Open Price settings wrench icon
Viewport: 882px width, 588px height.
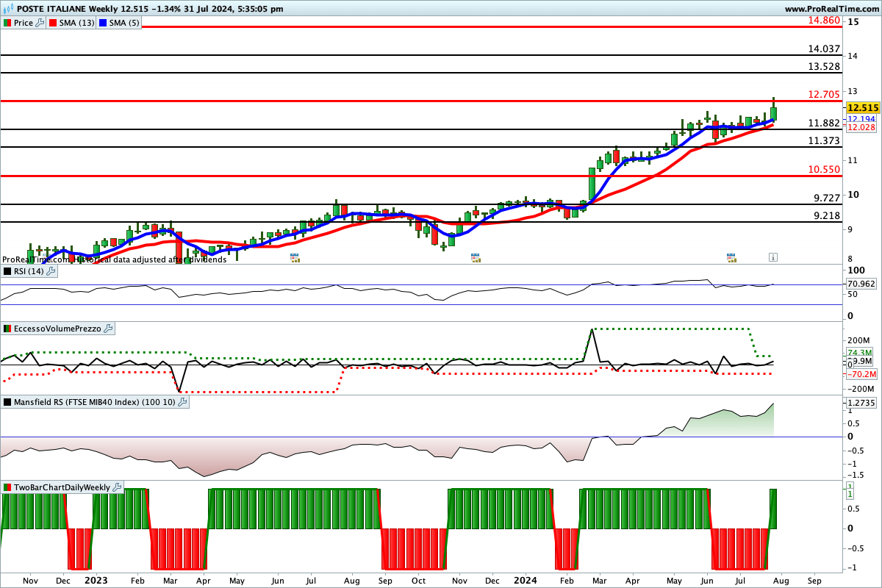coord(40,23)
